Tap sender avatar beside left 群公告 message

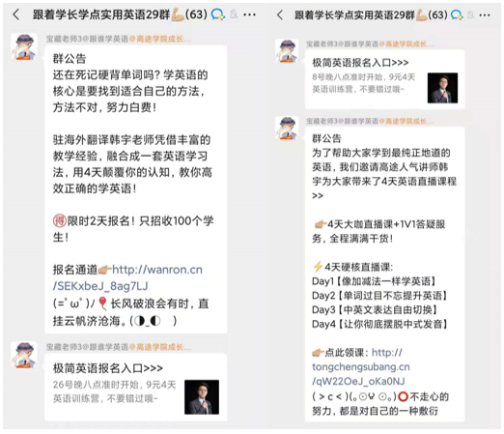(x=24, y=46)
